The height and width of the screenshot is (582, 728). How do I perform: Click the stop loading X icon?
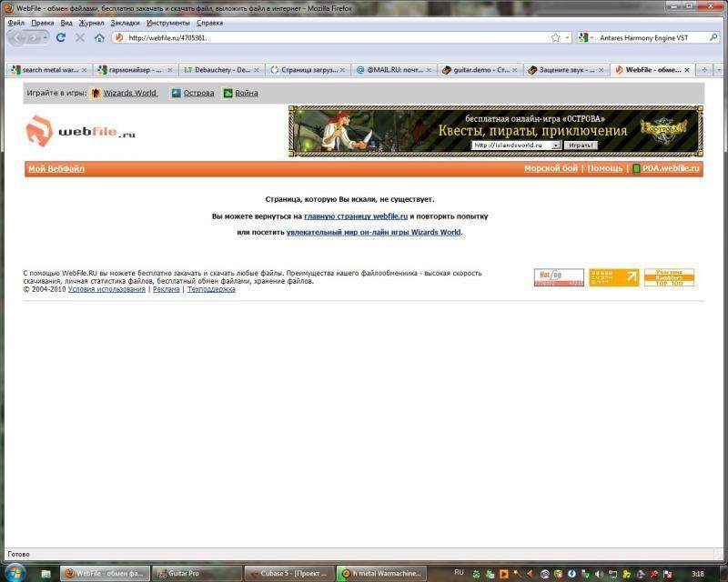pos(80,38)
